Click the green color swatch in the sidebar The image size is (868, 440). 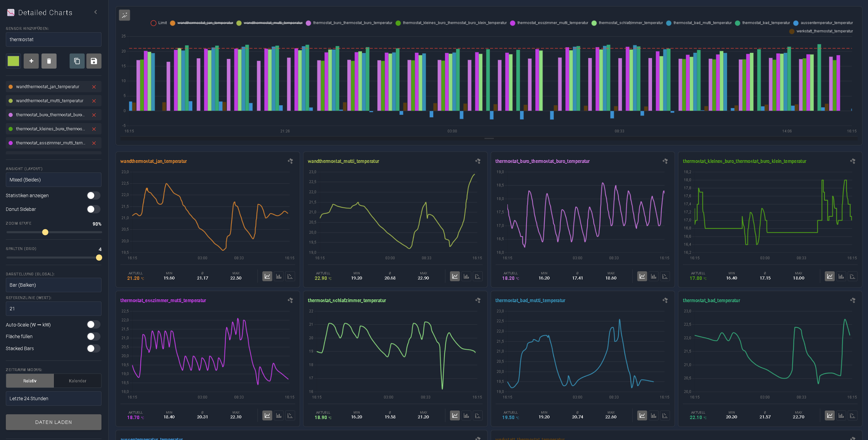coord(13,61)
